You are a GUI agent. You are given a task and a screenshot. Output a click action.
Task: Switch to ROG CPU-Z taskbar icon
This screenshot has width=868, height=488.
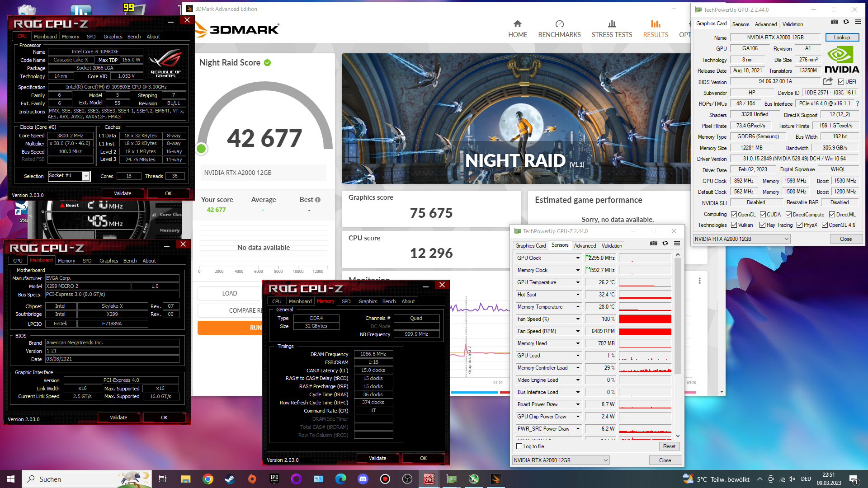(429, 479)
